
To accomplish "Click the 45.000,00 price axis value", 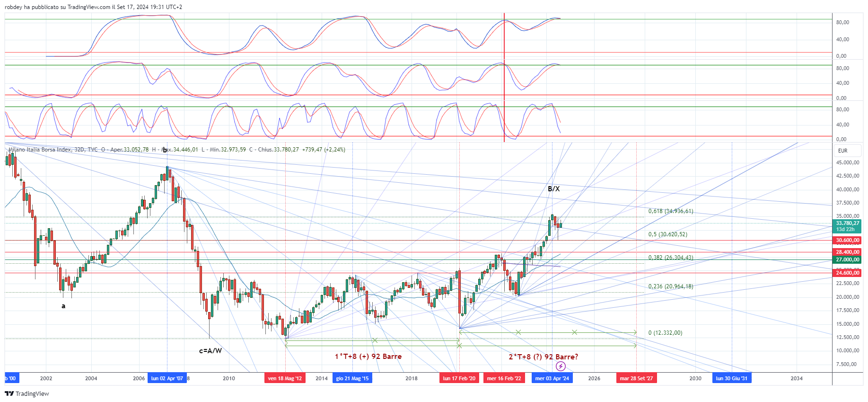I will pos(848,162).
